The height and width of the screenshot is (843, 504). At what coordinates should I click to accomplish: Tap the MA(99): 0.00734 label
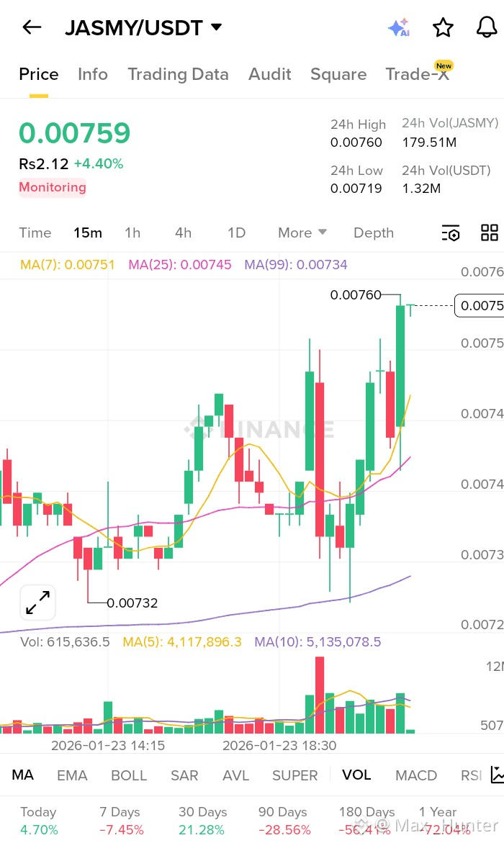pyautogui.click(x=296, y=264)
